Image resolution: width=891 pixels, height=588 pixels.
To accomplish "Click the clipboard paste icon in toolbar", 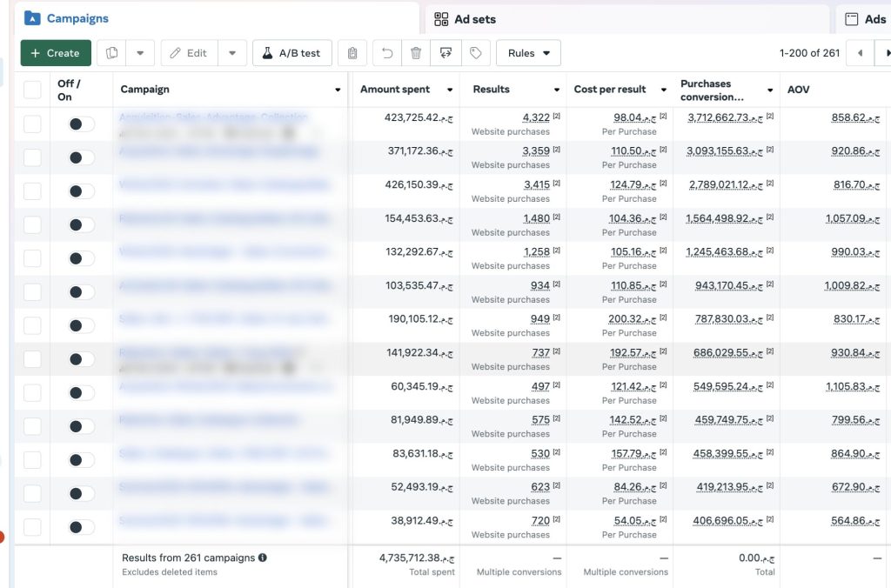I will coord(352,53).
